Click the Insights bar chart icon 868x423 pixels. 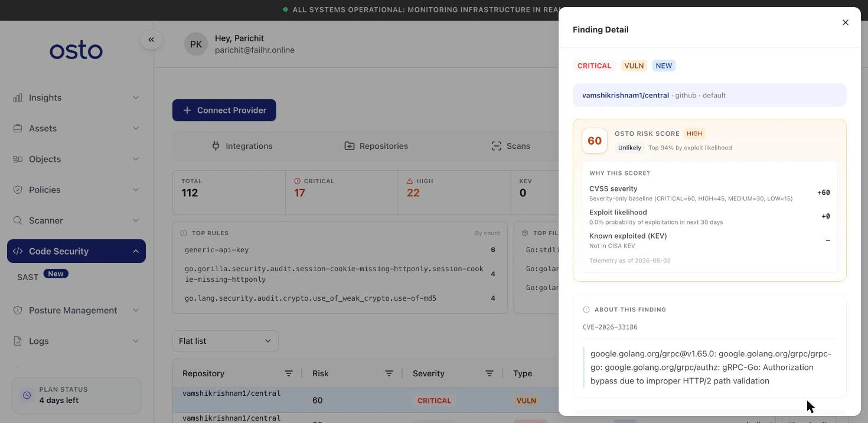[x=18, y=97]
